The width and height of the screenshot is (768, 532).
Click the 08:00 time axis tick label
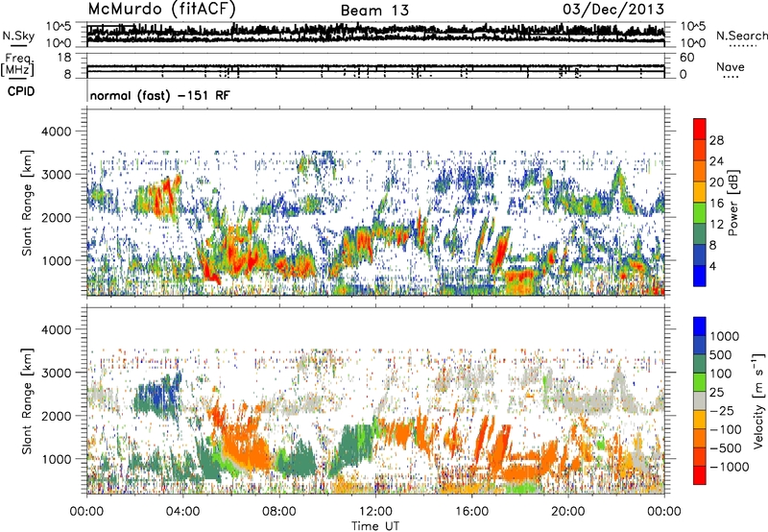point(278,512)
